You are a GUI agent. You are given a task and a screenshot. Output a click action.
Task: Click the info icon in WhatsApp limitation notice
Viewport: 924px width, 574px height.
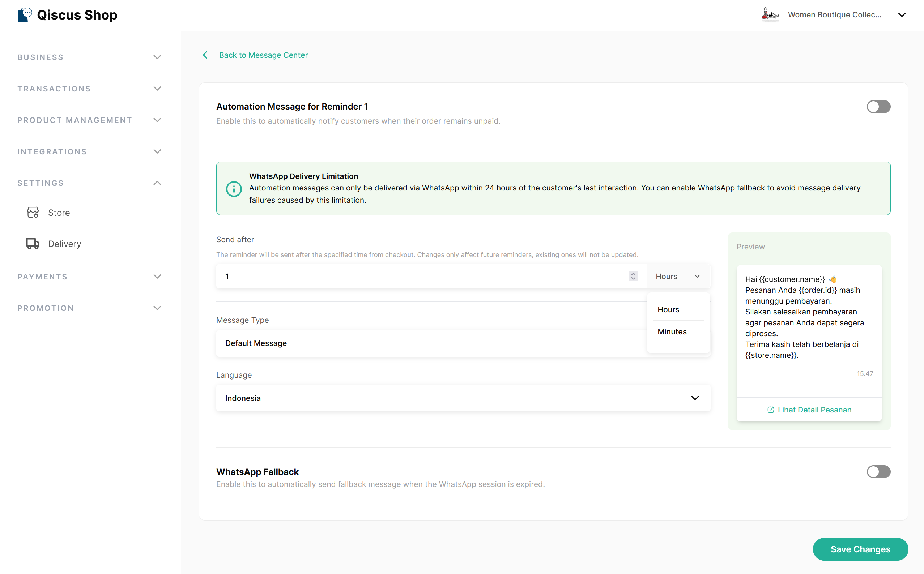coord(234,189)
